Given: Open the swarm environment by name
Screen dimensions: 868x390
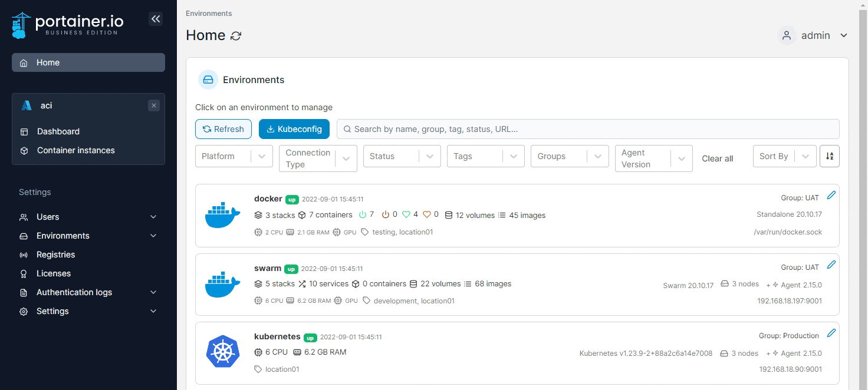Looking at the screenshot, I should [x=268, y=268].
